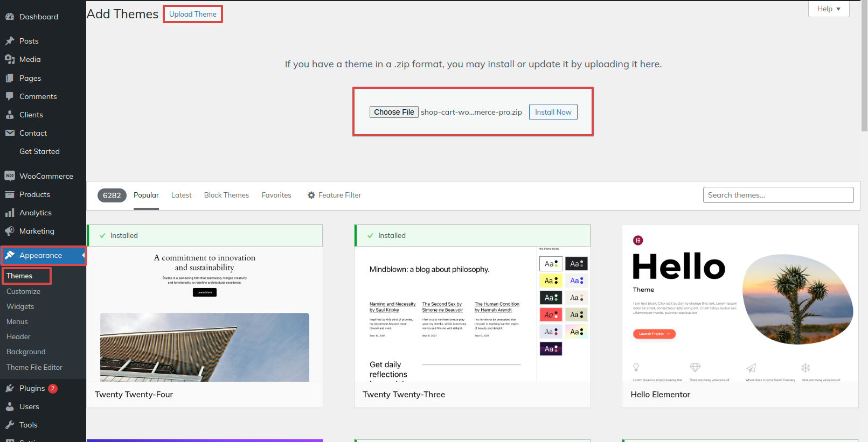Open the Background submenu item

(x=26, y=352)
